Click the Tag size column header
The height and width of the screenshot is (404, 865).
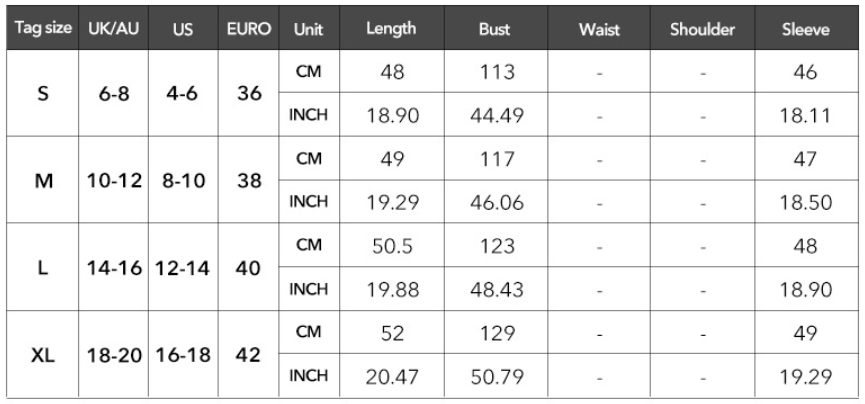coord(42,28)
